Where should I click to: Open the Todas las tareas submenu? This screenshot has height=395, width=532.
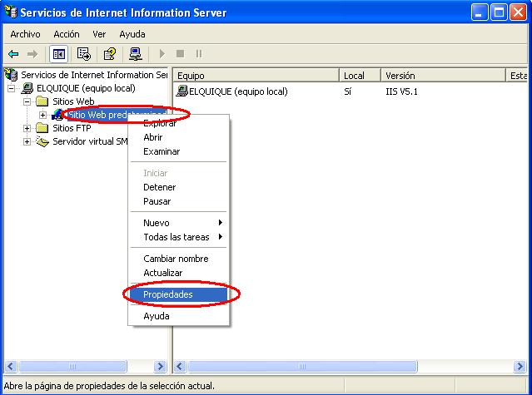coord(178,237)
